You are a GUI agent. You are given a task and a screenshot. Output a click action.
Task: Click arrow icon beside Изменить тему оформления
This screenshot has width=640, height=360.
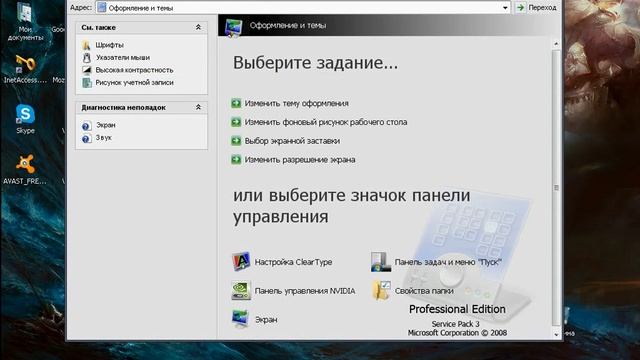tap(236, 103)
